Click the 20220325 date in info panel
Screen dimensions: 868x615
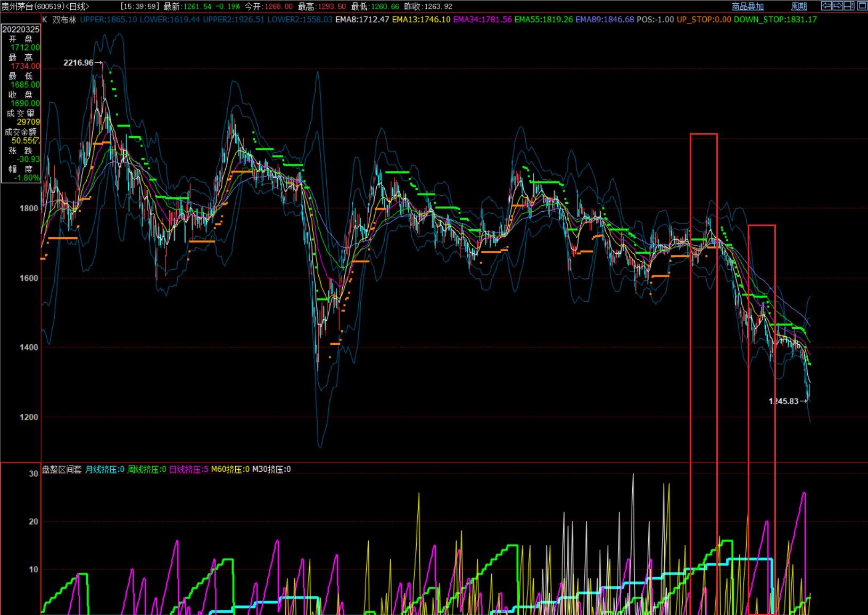coord(21,29)
